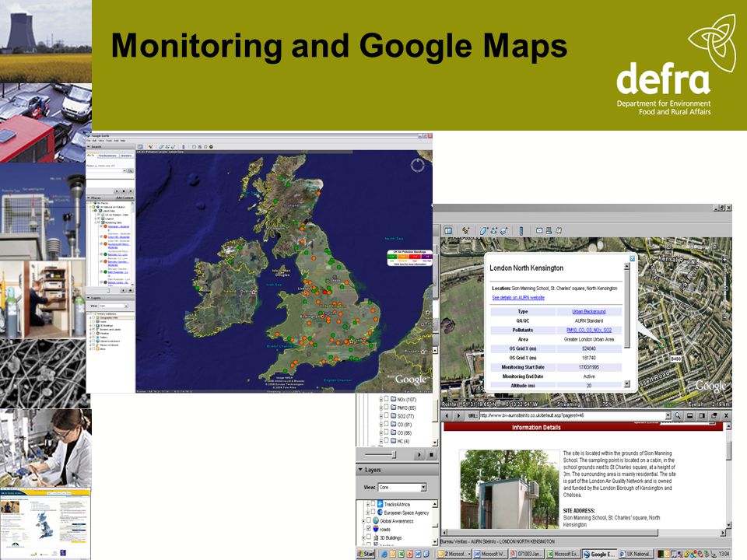Tick the PM10 (65) checkbox
Screen dimensions: 747x560
tap(387, 408)
